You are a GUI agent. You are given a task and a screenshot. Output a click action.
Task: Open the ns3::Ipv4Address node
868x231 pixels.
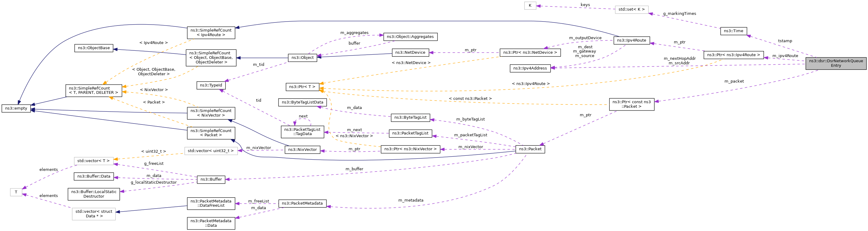click(x=530, y=69)
